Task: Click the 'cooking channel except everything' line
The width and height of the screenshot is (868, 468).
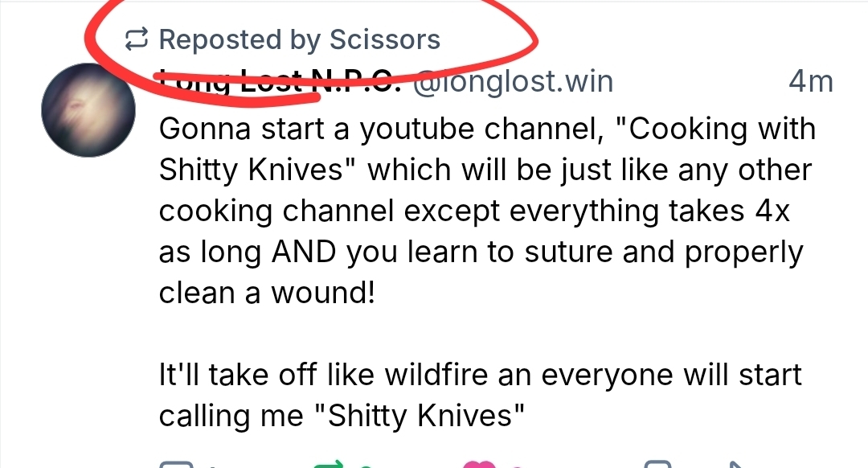Action: pos(474,211)
